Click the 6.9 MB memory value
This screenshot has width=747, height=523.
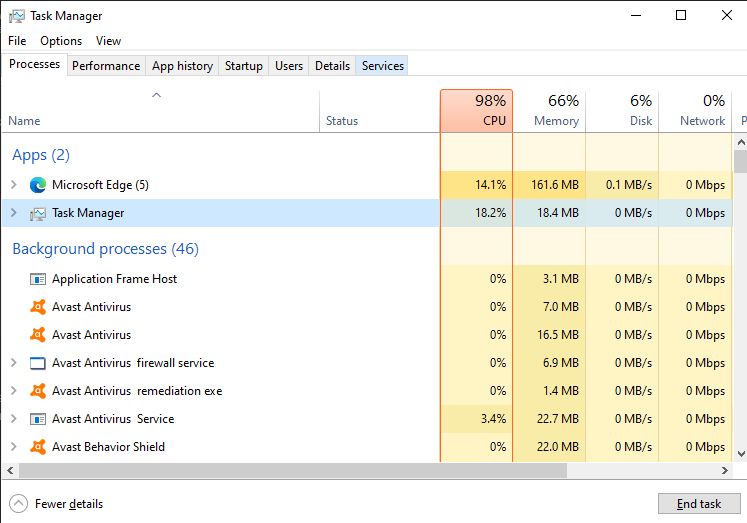point(561,363)
